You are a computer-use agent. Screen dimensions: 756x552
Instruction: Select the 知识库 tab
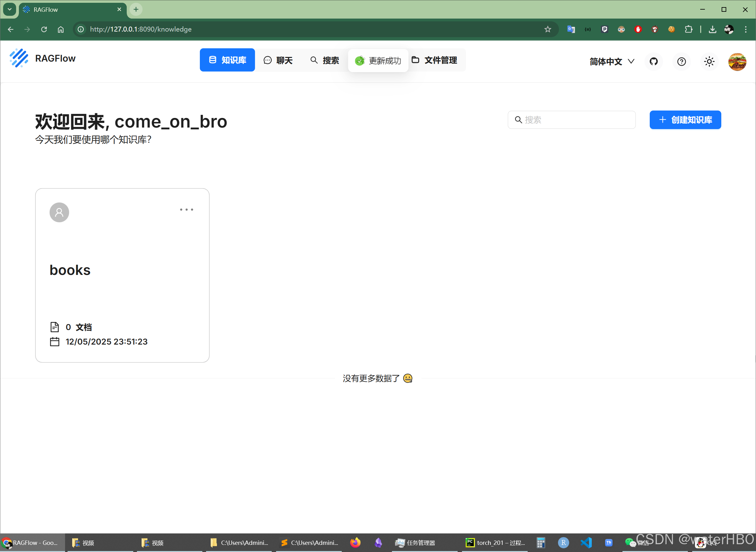pos(227,60)
